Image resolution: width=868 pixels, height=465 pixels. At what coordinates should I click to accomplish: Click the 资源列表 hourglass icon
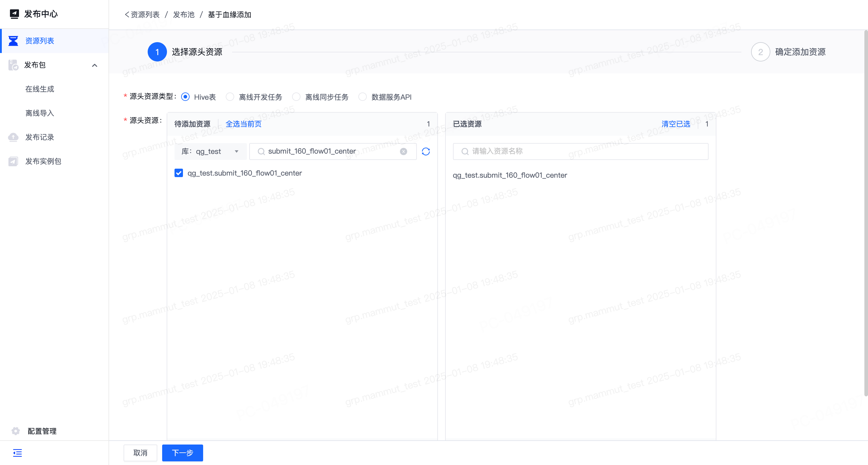(x=13, y=41)
